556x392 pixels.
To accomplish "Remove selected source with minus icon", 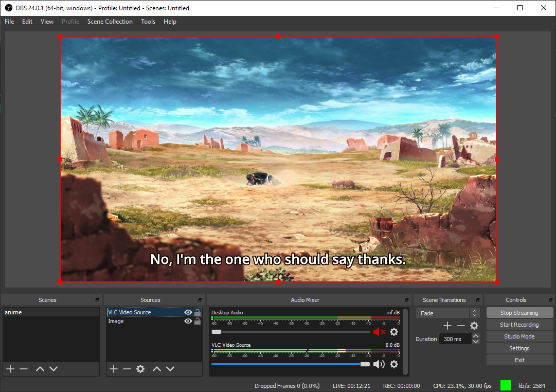I will pos(127,369).
